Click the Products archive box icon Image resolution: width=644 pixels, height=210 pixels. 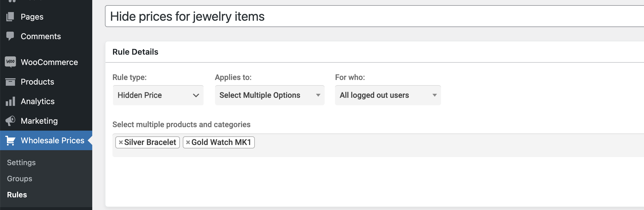click(10, 82)
